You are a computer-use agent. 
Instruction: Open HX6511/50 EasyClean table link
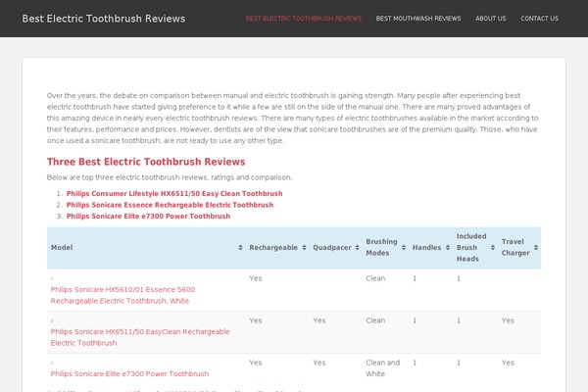(x=140, y=337)
